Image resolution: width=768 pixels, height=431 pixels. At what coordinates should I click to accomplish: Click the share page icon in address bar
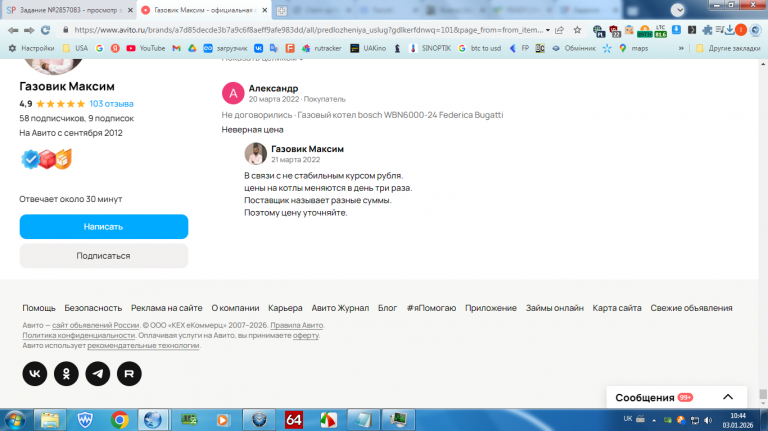tap(560, 30)
